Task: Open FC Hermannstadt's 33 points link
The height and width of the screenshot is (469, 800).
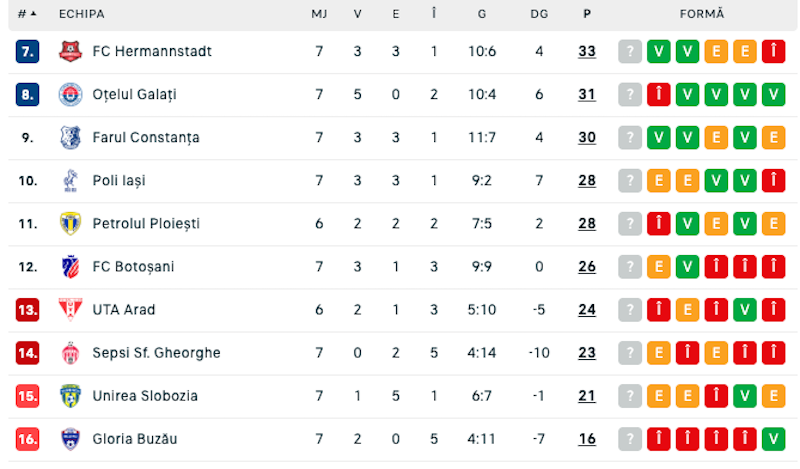Action: pos(587,51)
